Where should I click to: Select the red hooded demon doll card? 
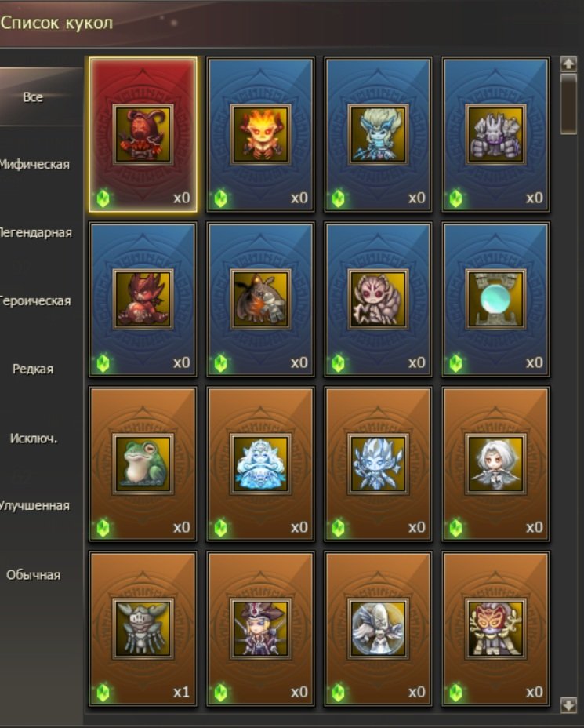143,135
